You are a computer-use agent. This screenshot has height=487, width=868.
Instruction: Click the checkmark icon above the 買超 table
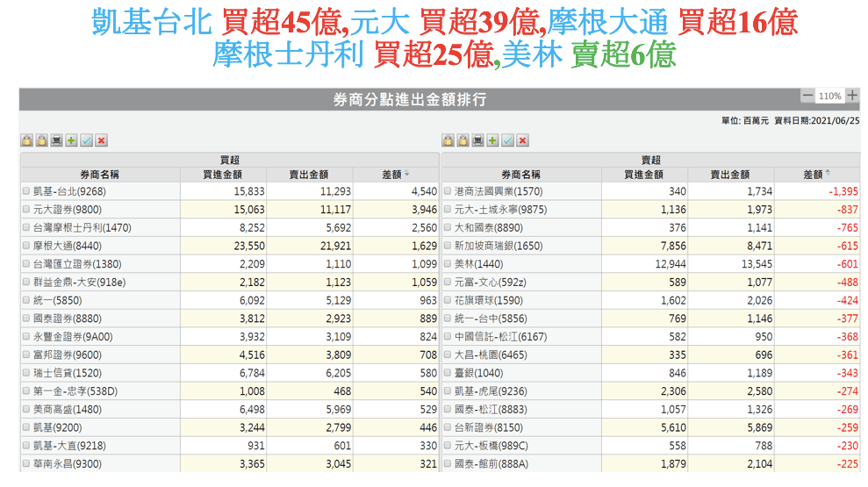(x=86, y=140)
